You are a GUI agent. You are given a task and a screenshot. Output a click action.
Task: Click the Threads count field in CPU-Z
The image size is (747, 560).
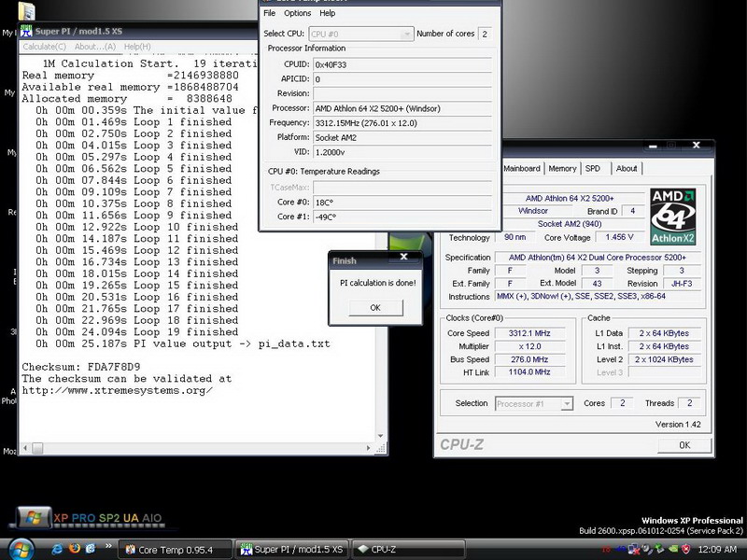click(689, 403)
